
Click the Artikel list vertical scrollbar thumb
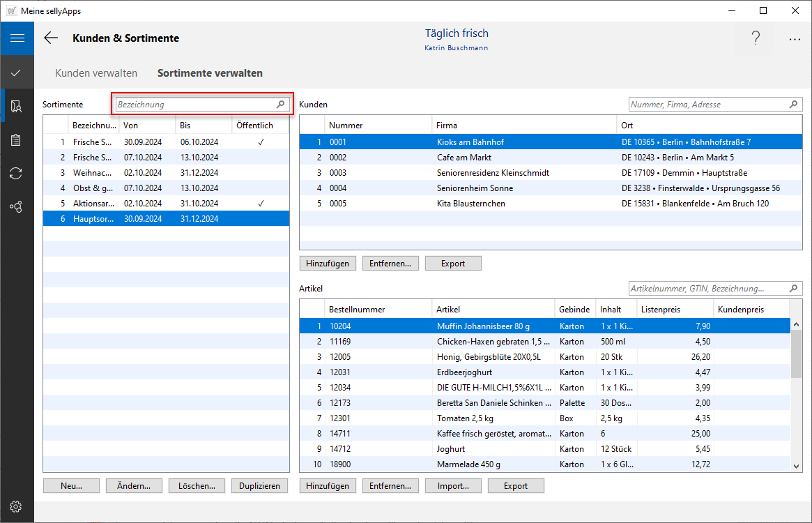(796, 353)
